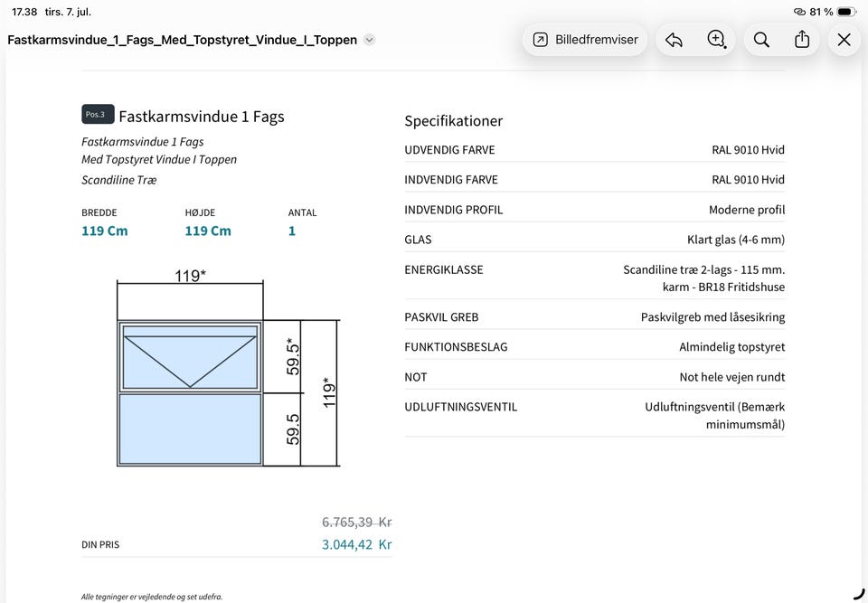Tap the Klart glas (4-6 mm) value
The image size is (868, 603).
pos(736,240)
